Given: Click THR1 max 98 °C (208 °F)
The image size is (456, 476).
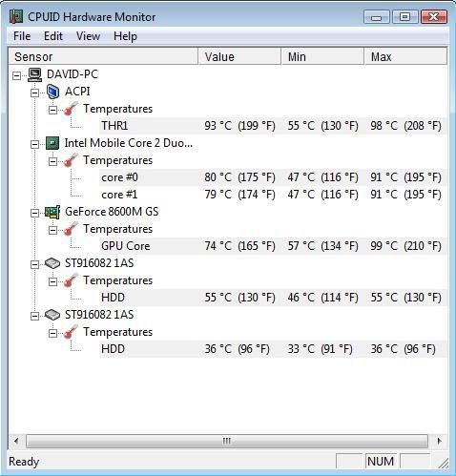Looking at the screenshot, I should [405, 126].
